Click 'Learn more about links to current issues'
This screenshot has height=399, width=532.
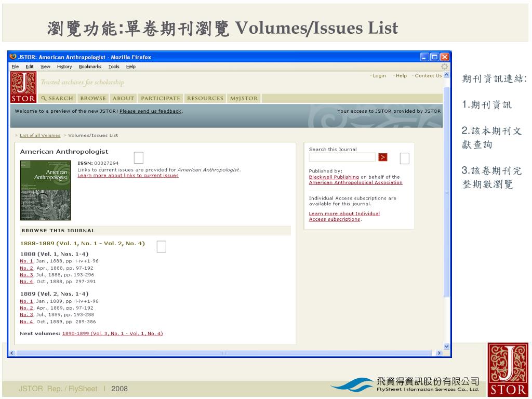click(128, 176)
